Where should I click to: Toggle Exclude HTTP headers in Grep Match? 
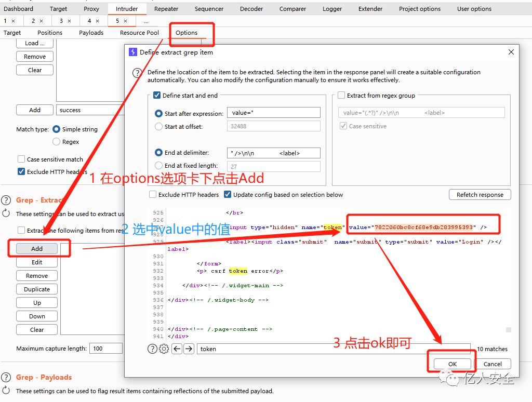(21, 172)
